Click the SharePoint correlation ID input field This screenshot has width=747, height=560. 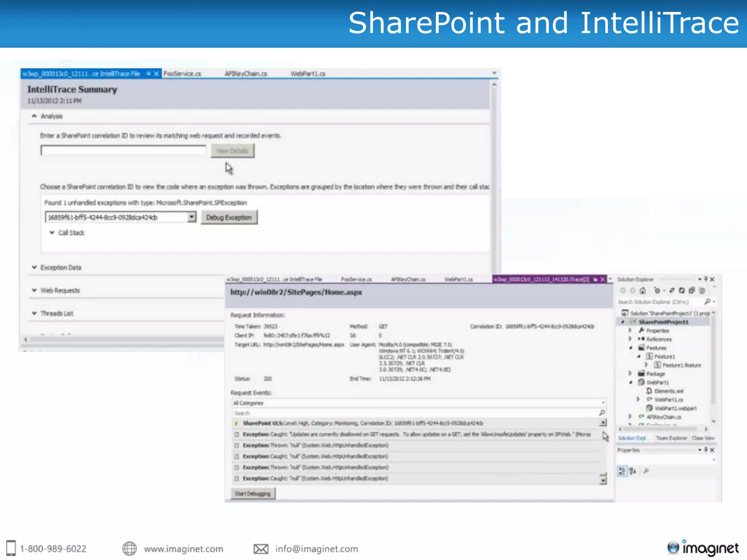pos(123,150)
